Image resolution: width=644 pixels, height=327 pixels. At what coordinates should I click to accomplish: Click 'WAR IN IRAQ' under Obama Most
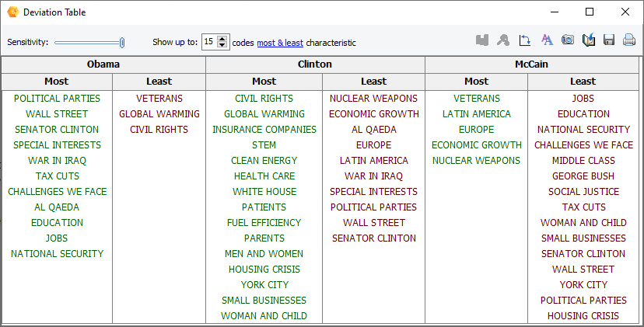(57, 161)
